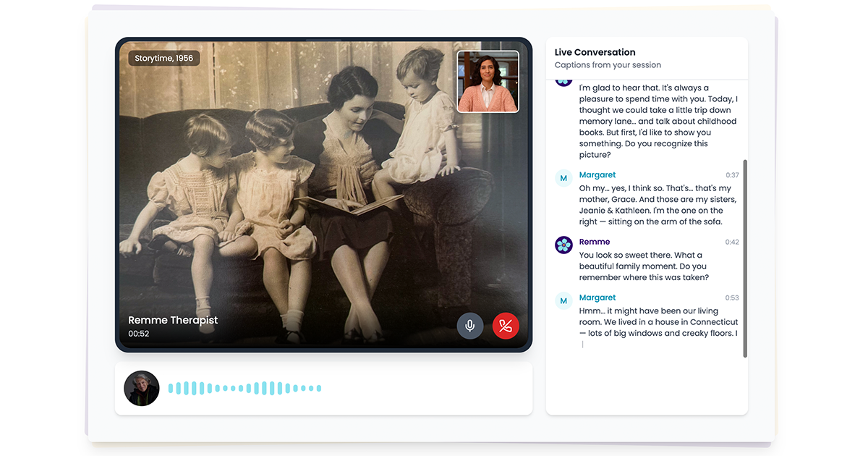Click the Remme sender name above the 0:42 message
The height and width of the screenshot is (456, 868).
click(x=595, y=242)
